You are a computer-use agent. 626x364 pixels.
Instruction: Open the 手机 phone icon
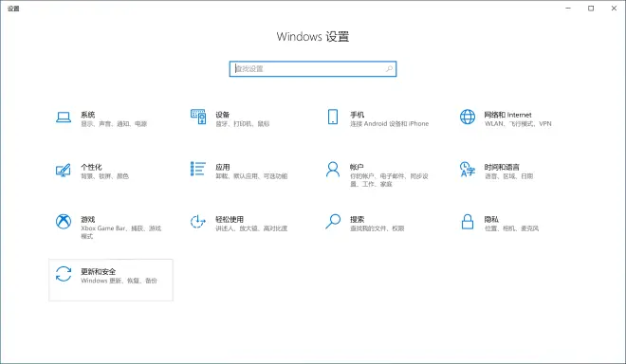(x=333, y=117)
